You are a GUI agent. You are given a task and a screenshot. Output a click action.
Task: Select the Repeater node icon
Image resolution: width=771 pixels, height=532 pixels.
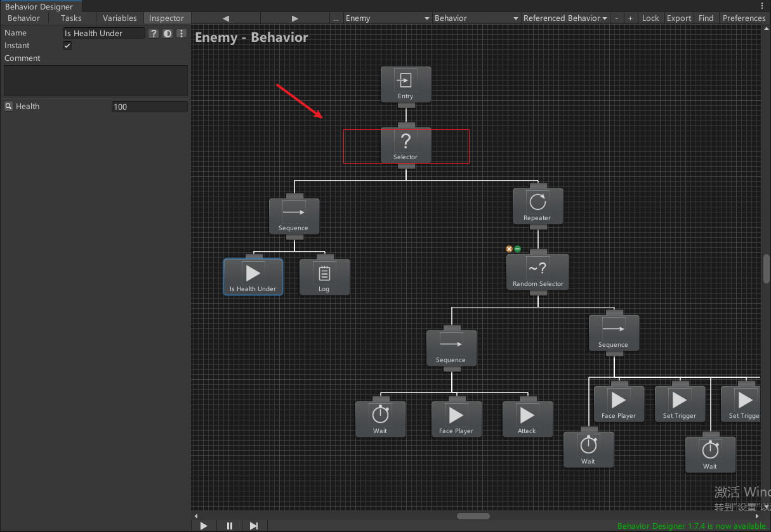pos(537,202)
